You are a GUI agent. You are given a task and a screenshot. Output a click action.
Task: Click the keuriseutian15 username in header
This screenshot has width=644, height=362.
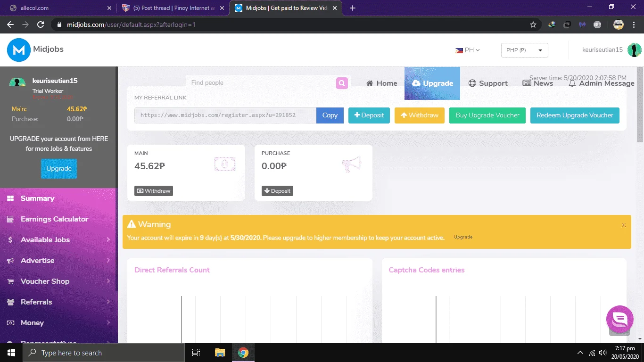pos(603,50)
